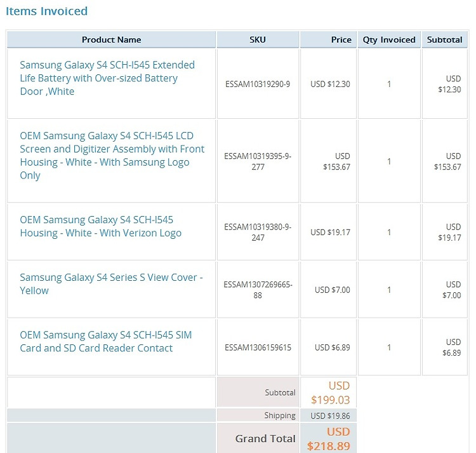Open the LCD Screen and Digitizer Assembly link

(x=112, y=156)
